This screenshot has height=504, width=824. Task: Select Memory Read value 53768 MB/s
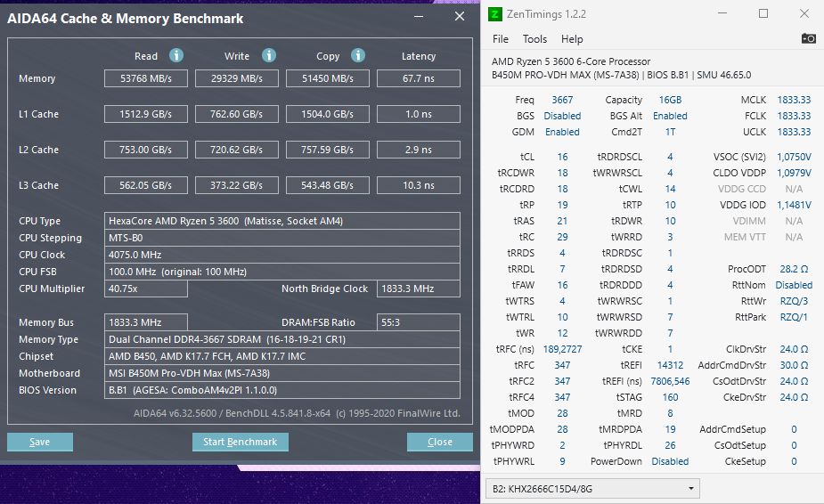click(x=146, y=78)
